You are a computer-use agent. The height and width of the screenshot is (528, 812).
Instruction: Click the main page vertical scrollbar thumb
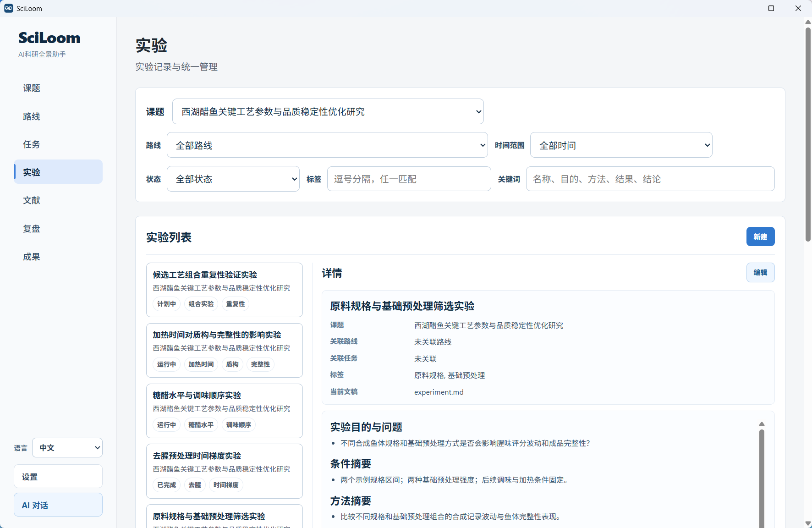[x=808, y=134]
